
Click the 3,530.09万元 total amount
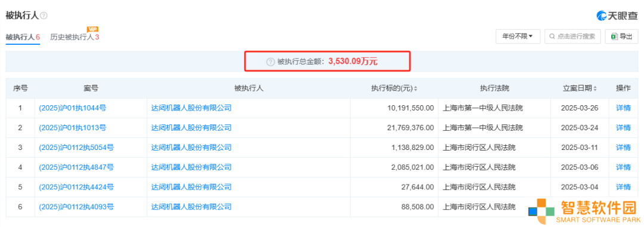pos(353,62)
